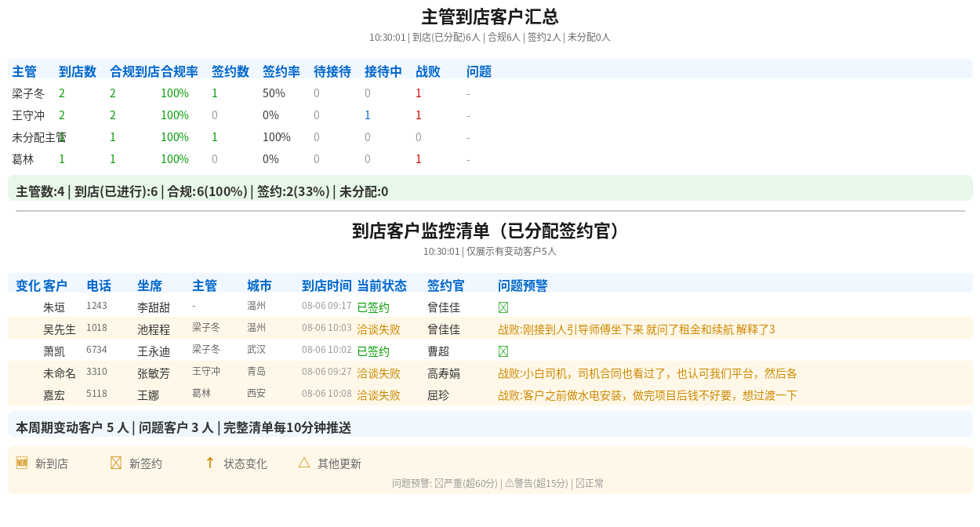Screen dimensions: 980x527
Task: Select customer 萧凯 in monitoring list
Action: tap(54, 351)
